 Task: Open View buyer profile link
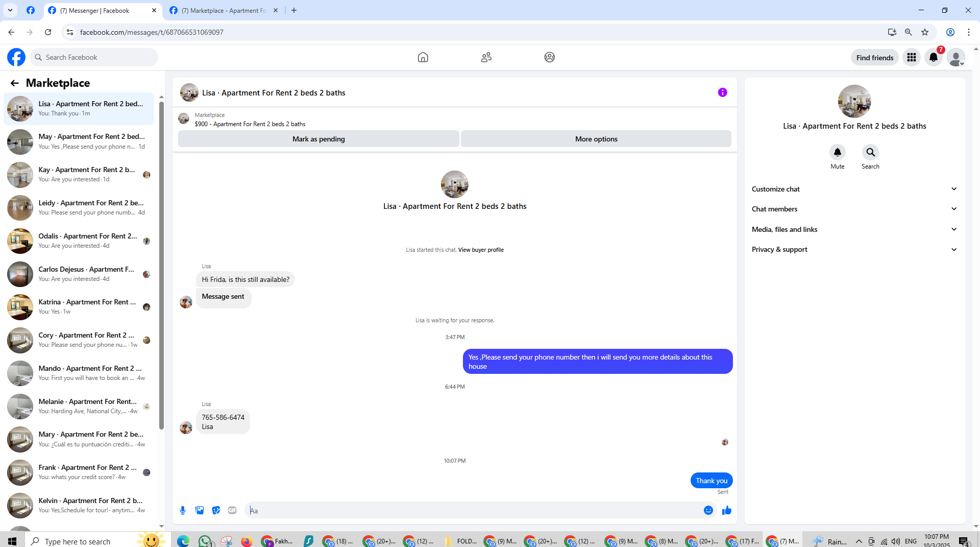481,250
